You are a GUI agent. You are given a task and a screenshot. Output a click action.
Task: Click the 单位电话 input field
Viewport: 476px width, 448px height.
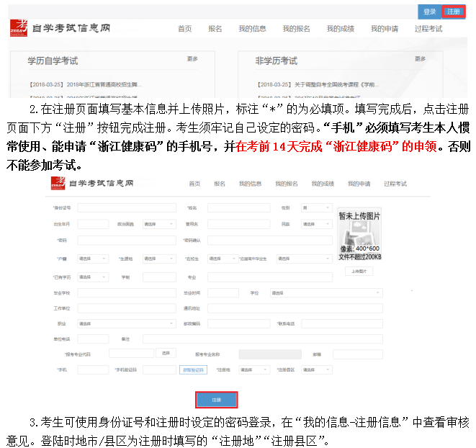tap(93, 339)
